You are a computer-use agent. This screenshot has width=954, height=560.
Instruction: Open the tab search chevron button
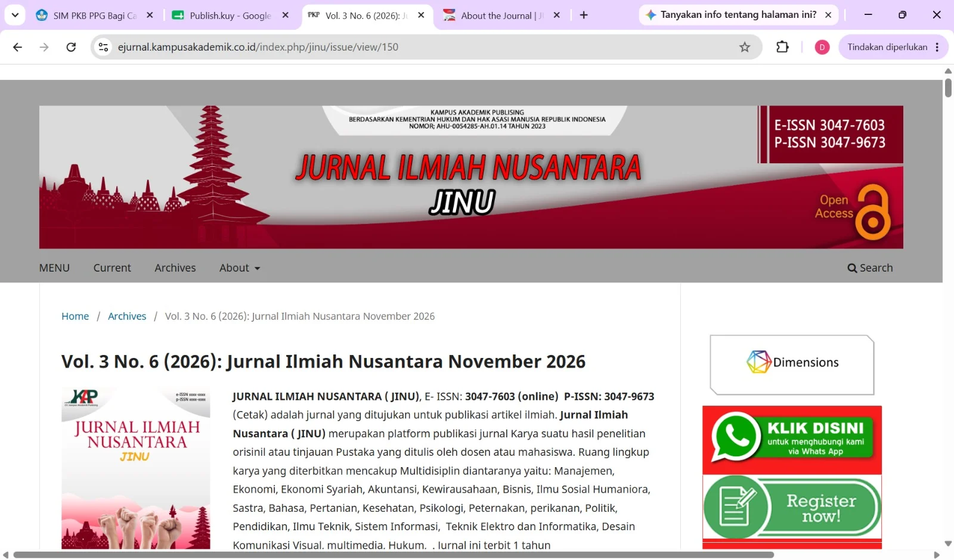click(15, 15)
